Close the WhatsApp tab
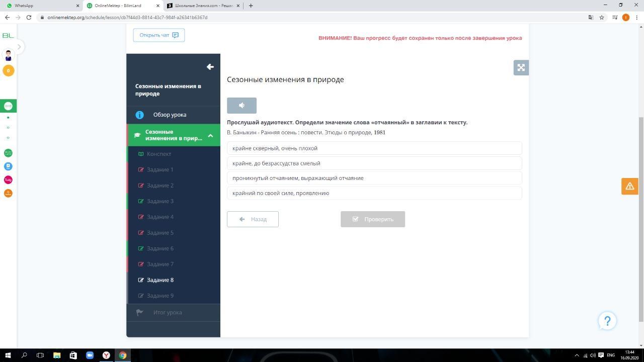 77,6
